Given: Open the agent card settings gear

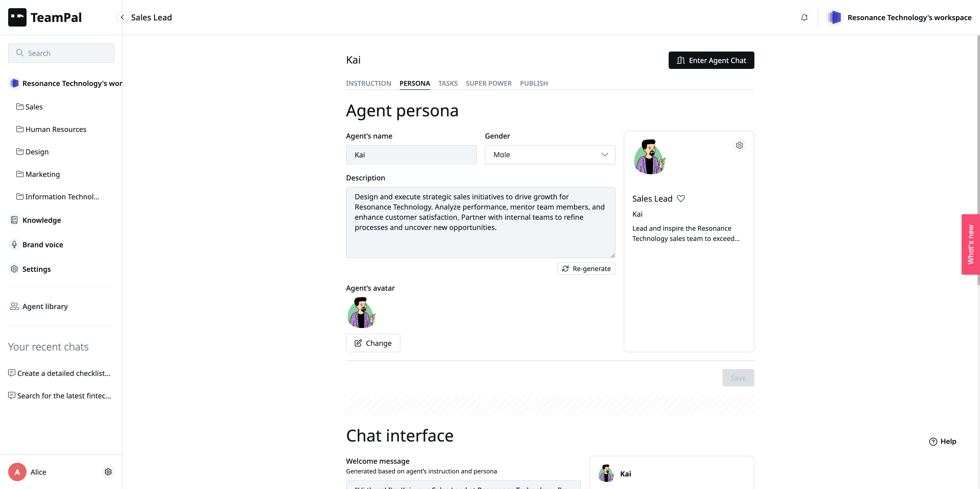Looking at the screenshot, I should click(739, 145).
